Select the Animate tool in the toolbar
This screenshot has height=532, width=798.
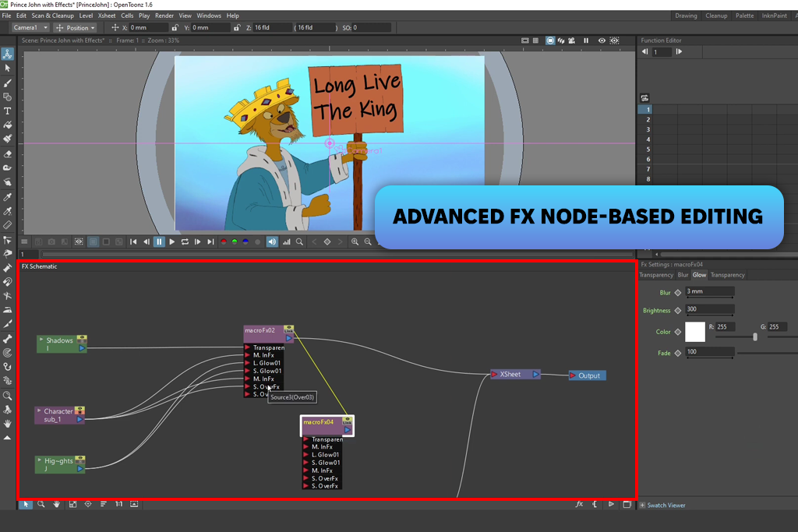(x=8, y=54)
